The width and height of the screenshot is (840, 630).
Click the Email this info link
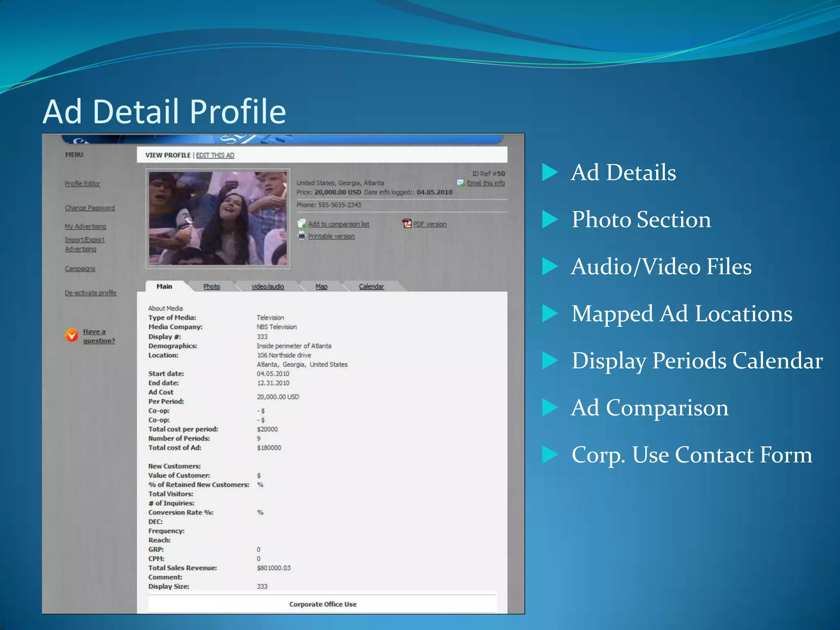tap(486, 183)
